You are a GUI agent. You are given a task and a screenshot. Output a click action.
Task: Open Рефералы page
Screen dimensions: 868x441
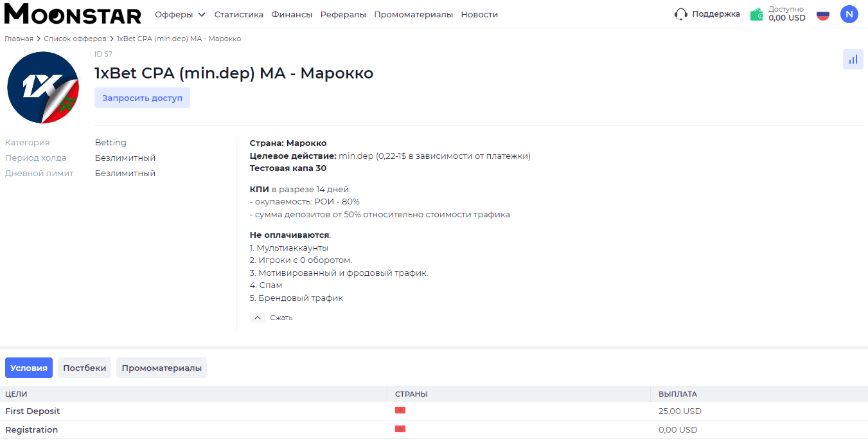click(x=343, y=14)
